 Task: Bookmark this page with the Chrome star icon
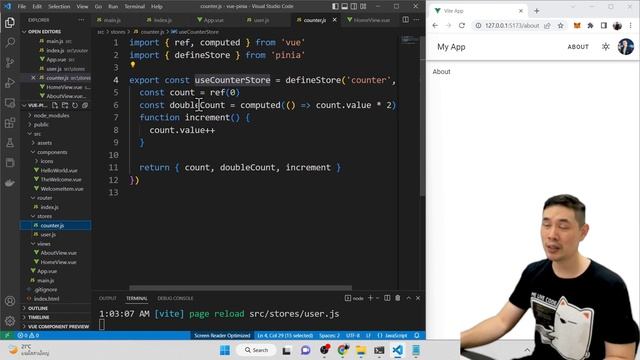560,25
